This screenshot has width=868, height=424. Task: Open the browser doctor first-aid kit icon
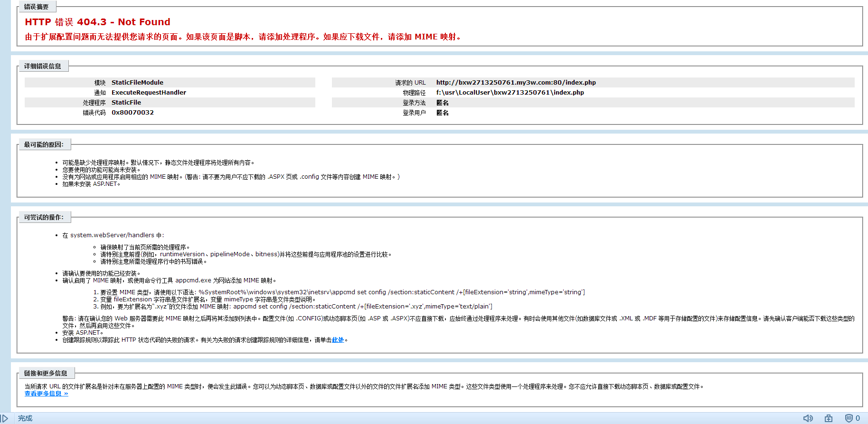pyautogui.click(x=829, y=418)
